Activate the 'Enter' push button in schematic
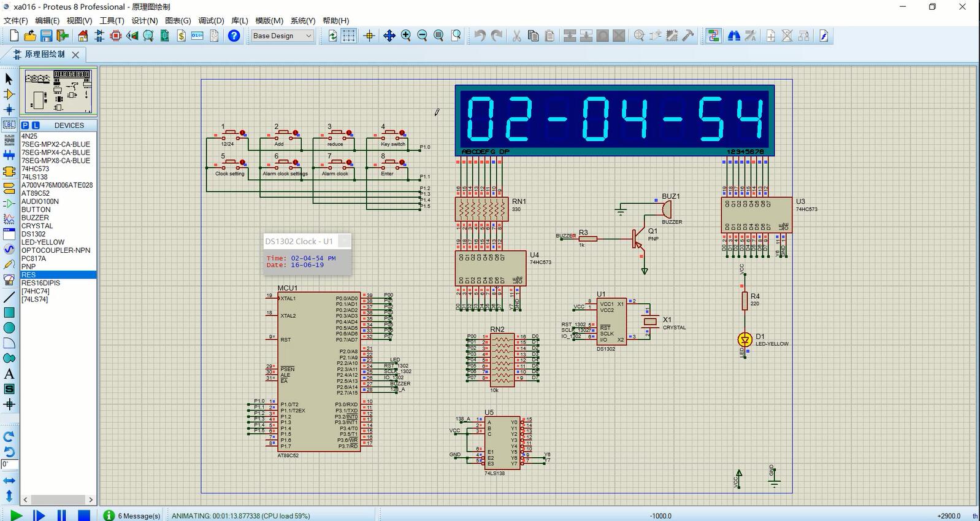The image size is (980, 521). click(x=391, y=163)
